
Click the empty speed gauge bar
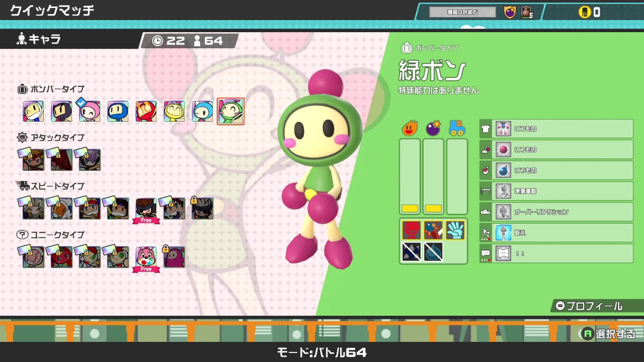pos(457,176)
